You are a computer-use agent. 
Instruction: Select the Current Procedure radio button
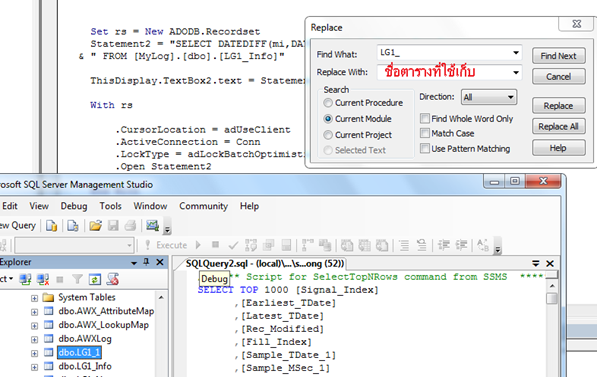click(x=328, y=103)
